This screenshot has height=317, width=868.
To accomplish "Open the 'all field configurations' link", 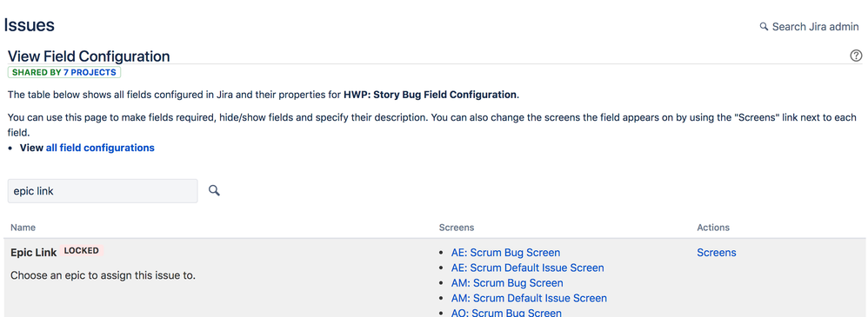I will pyautogui.click(x=100, y=148).
